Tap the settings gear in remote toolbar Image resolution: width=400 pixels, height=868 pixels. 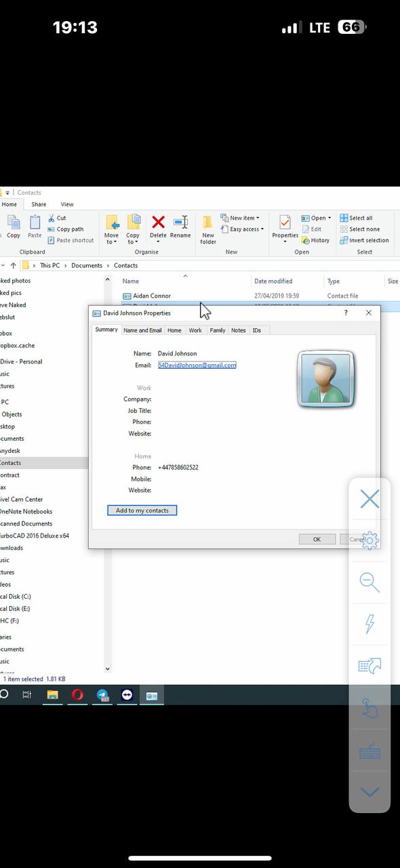370,540
